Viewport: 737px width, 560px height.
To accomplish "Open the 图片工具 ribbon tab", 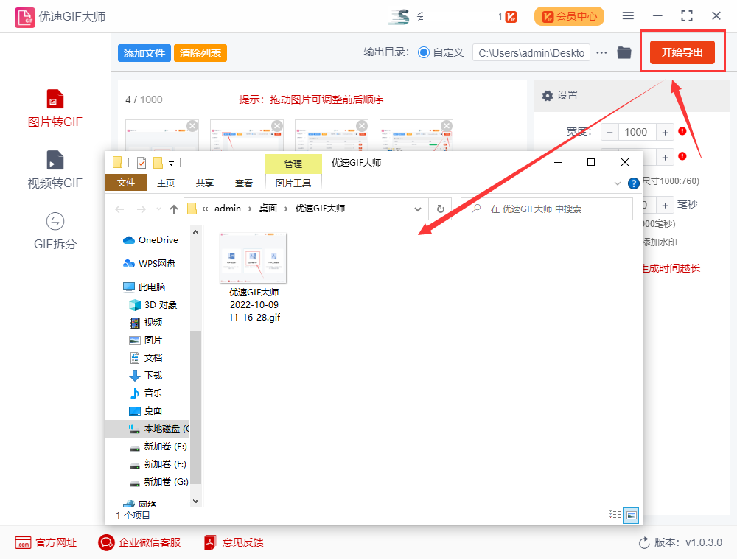I will tap(293, 183).
